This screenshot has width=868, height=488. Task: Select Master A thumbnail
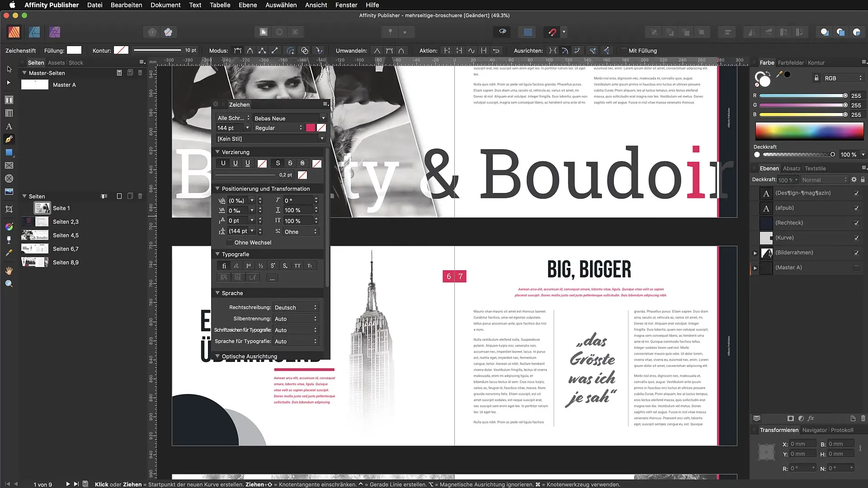pos(35,84)
